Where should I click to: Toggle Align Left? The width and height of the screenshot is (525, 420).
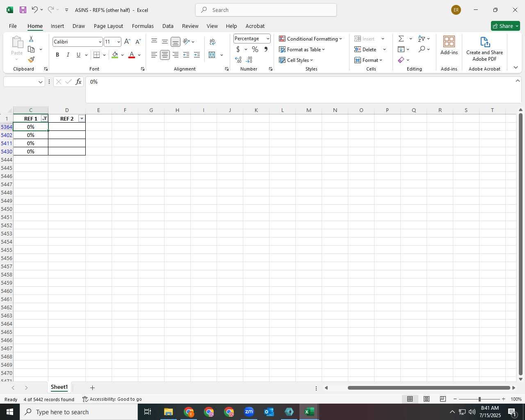tap(154, 55)
